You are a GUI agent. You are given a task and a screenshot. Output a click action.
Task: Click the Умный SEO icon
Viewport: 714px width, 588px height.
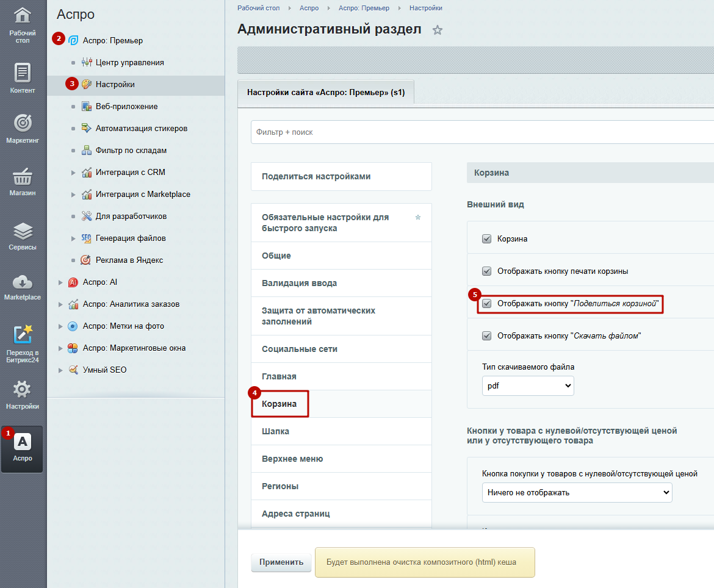(73, 370)
